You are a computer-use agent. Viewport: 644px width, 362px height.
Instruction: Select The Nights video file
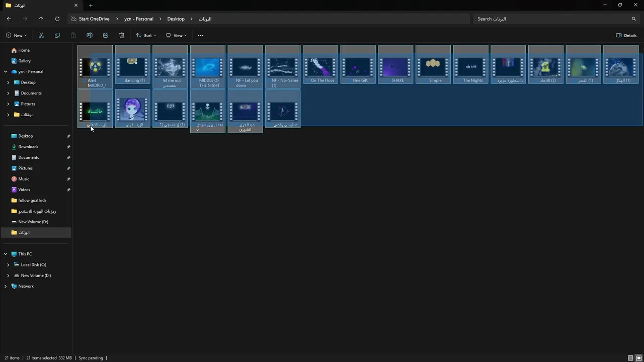(x=470, y=64)
